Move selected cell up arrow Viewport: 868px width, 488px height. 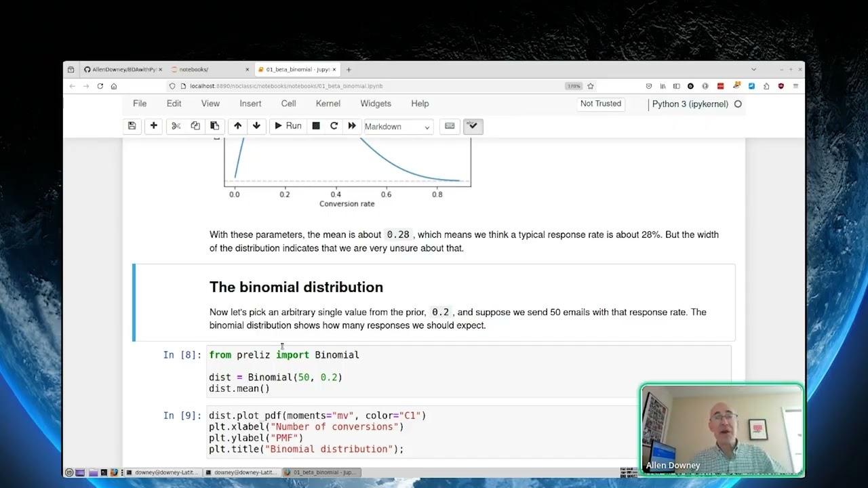237,126
